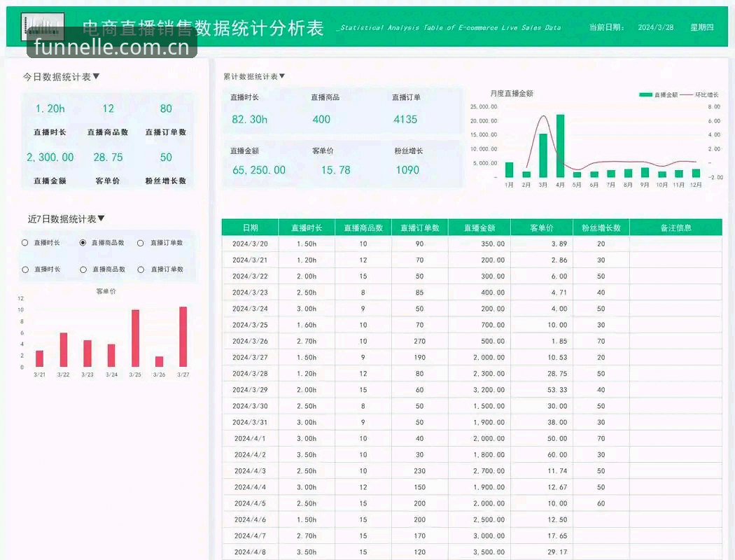Select the upper-row 直播时长 radio button

[24, 243]
